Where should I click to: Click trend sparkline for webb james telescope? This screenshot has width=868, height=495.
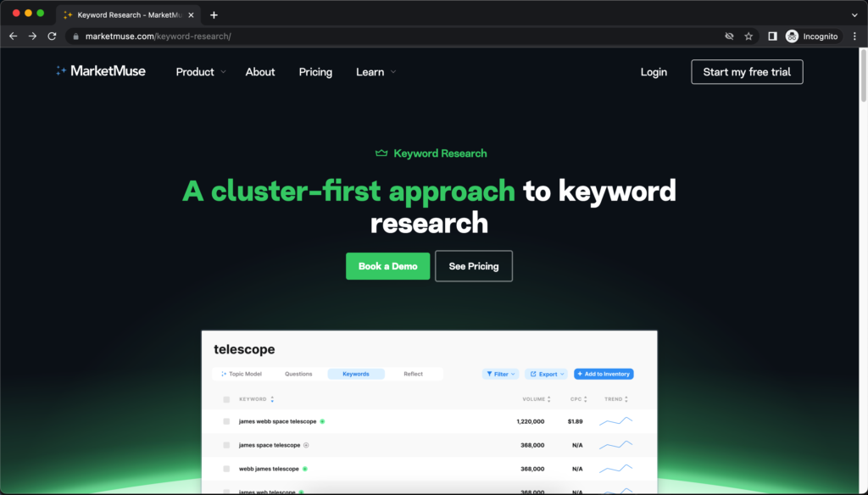pyautogui.click(x=615, y=469)
